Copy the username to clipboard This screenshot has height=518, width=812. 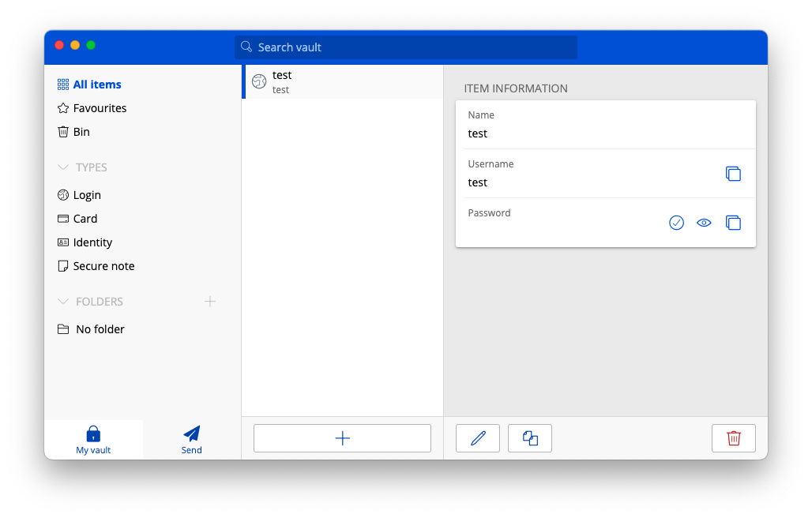pos(733,174)
